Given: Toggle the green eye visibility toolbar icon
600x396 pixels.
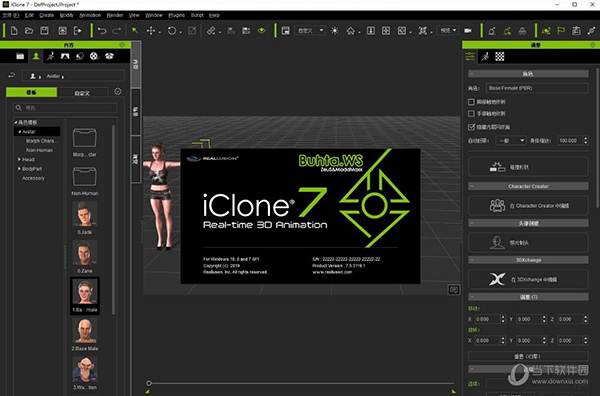Looking at the screenshot, I should [262, 31].
